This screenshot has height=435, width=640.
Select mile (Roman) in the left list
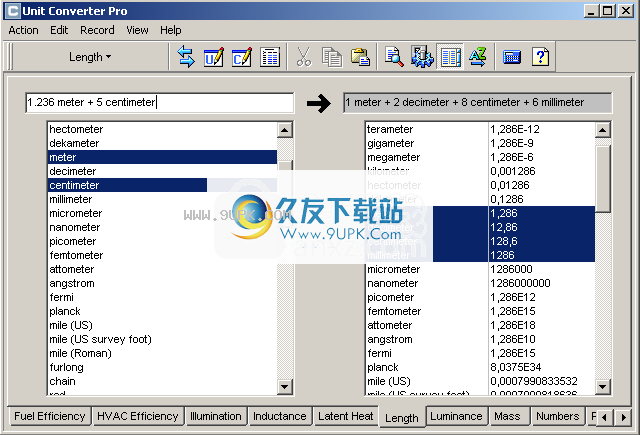162,353
